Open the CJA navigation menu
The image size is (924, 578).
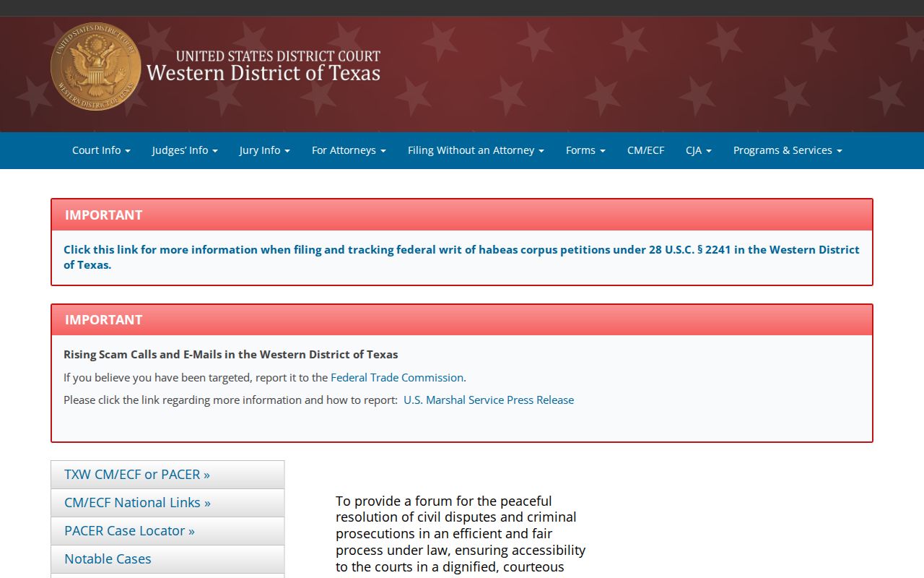[699, 150]
